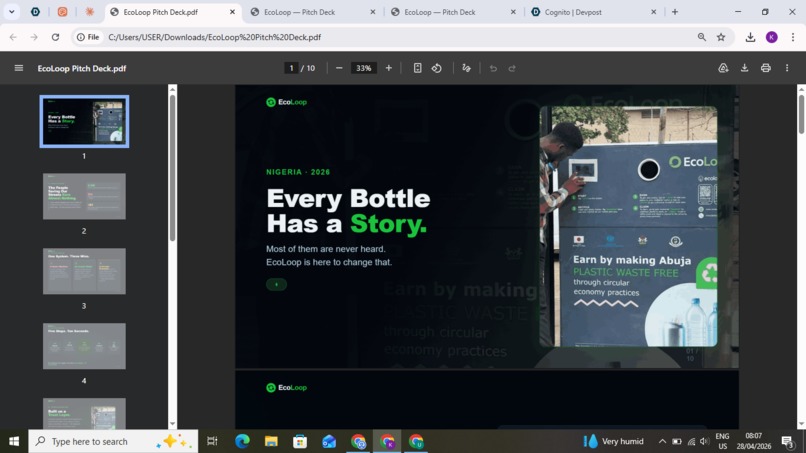Screen dimensions: 806x453
Task: Bookmark this page with star icon
Action: [x=721, y=37]
